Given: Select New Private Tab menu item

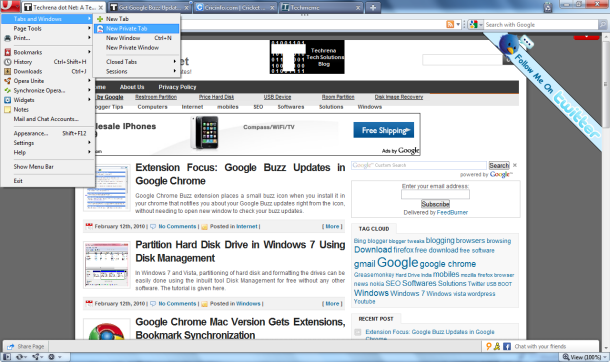Looking at the screenshot, I should coord(137,29).
